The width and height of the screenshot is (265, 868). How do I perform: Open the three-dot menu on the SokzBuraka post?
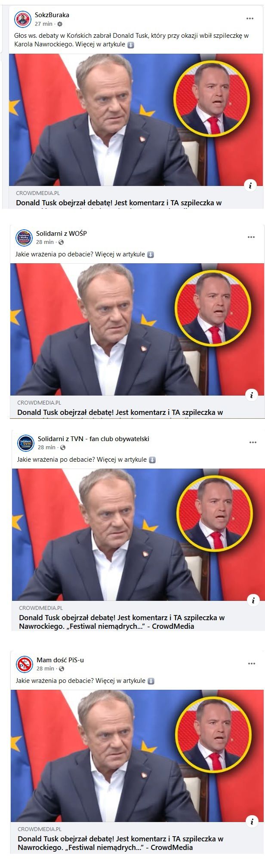click(x=250, y=19)
